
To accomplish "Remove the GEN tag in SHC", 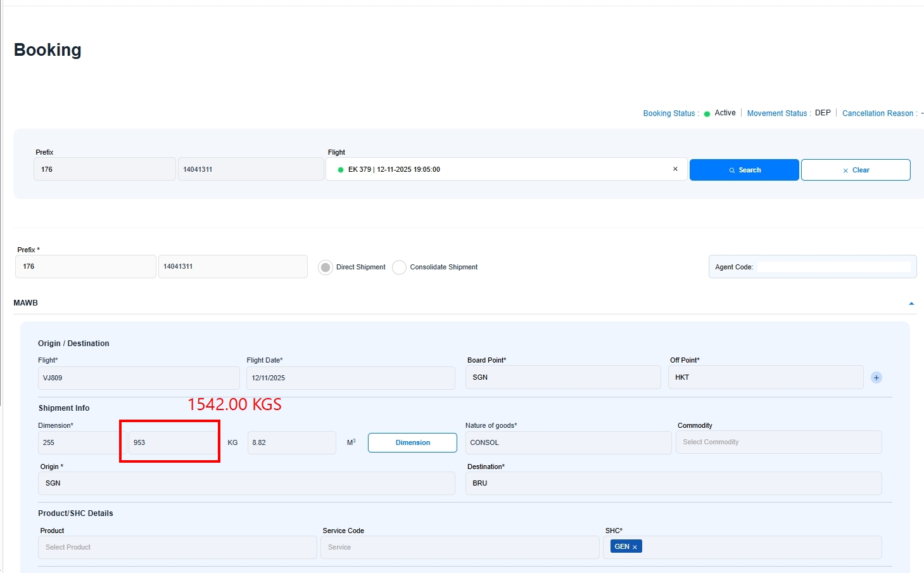I will pyautogui.click(x=635, y=547).
